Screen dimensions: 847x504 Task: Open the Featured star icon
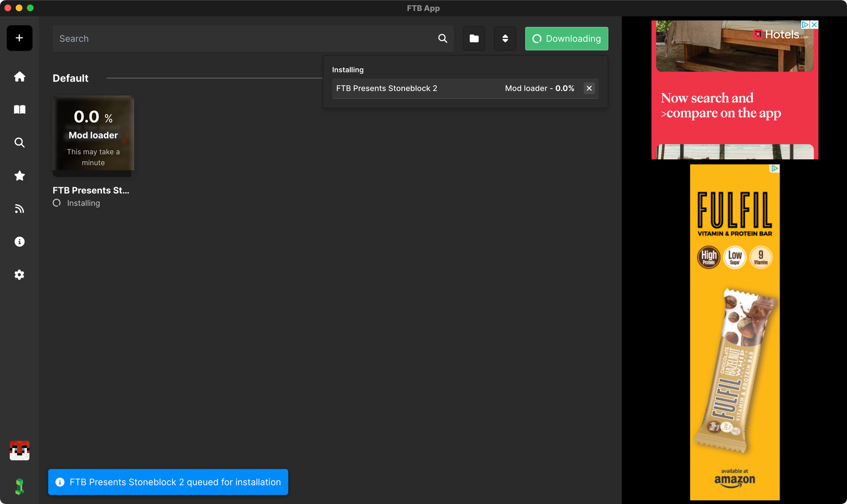click(19, 175)
